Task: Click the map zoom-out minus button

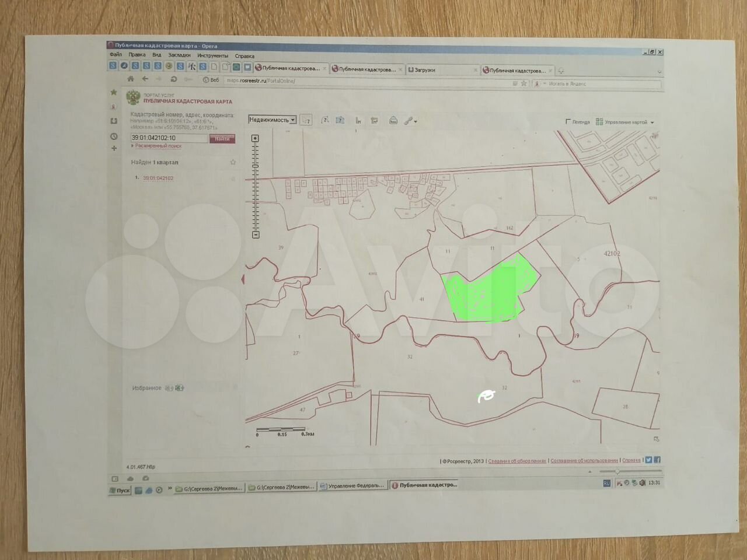Action: 256,235
